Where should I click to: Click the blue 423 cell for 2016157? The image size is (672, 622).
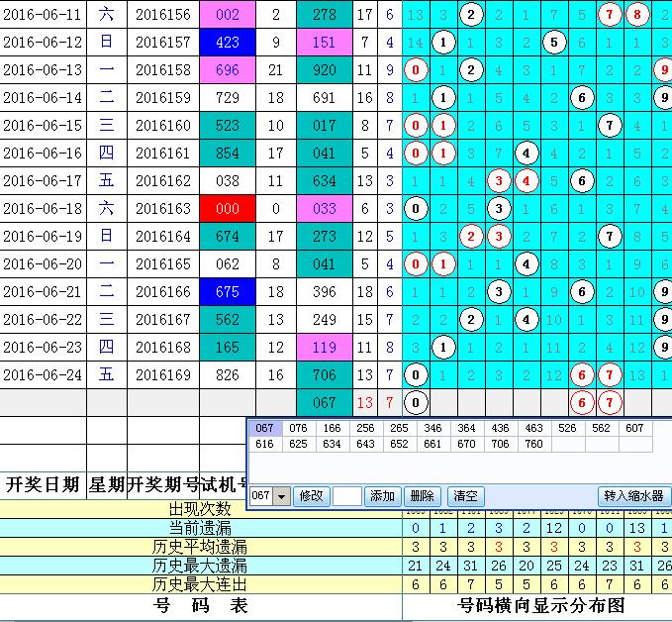[227, 43]
